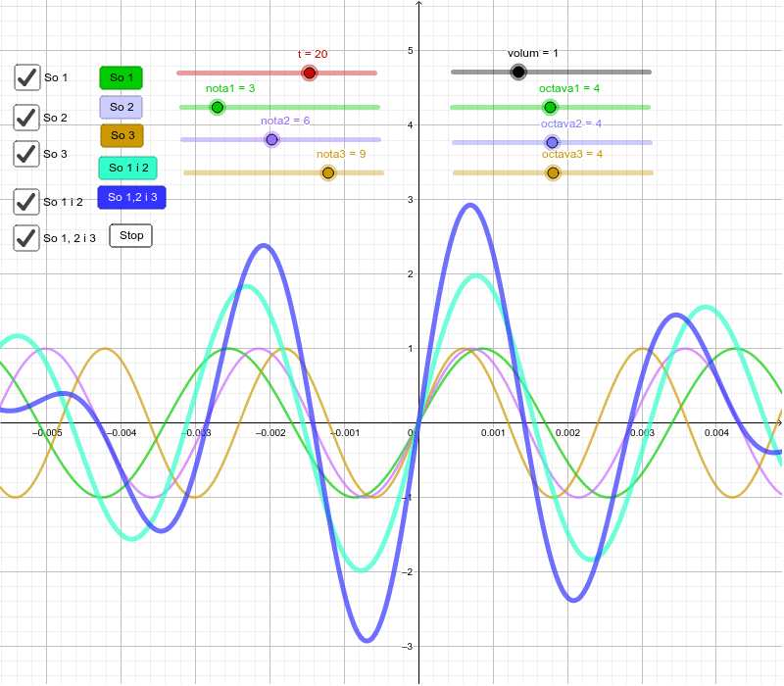Viewport: 784px width, 686px height.
Task: Toggle the So 1, 2 i 3 checkbox
Action: coord(26,238)
